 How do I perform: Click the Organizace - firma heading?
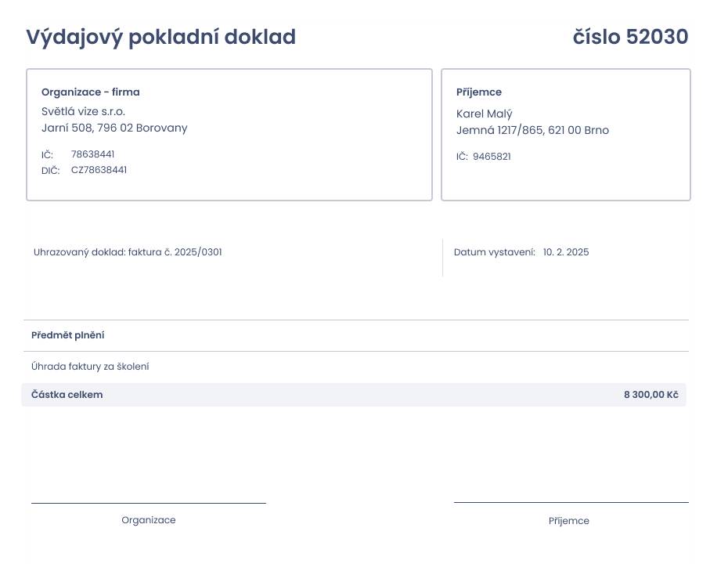[x=91, y=92]
